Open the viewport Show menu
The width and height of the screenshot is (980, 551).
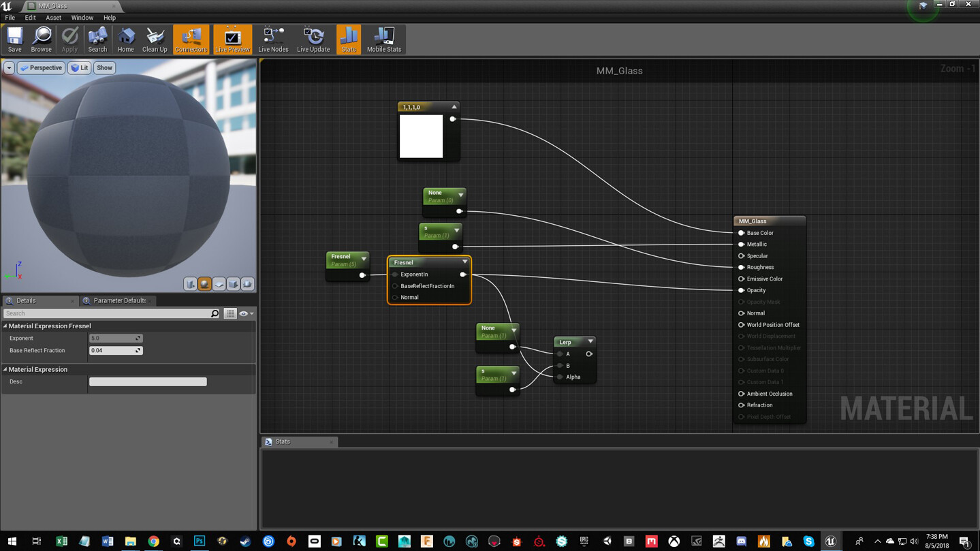pyautogui.click(x=104, y=68)
